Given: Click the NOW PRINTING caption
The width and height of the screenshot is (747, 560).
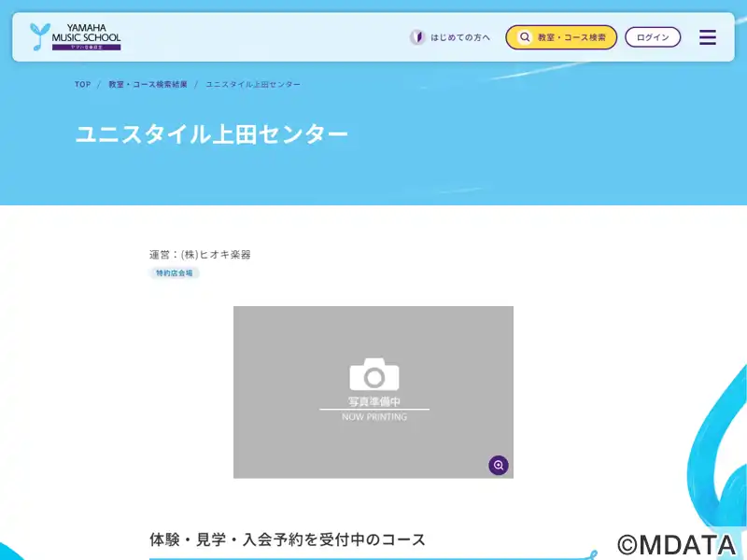Looking at the screenshot, I should [373, 417].
